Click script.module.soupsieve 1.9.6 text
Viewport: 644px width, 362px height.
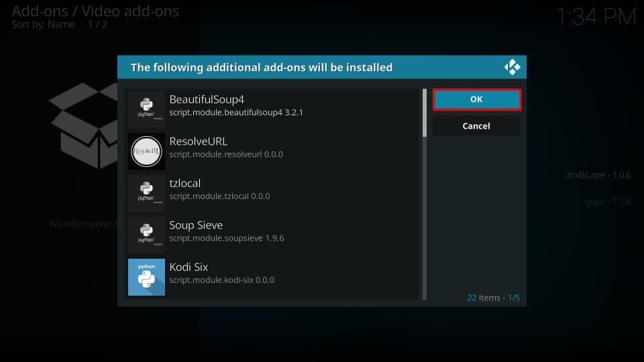pos(226,238)
